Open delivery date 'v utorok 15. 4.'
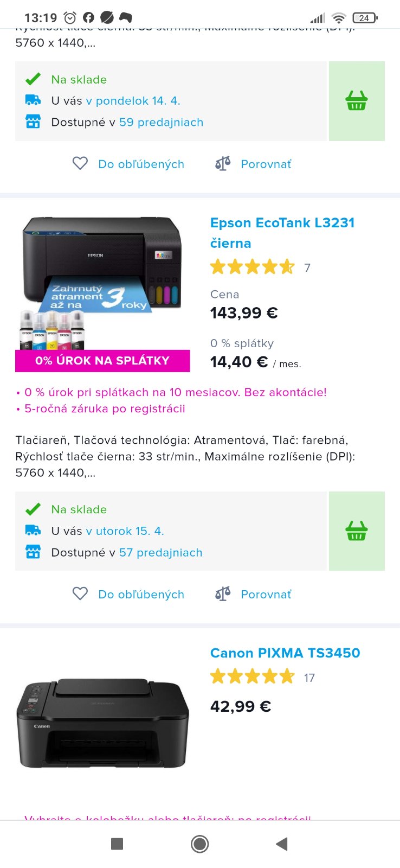The image size is (400, 868). click(x=125, y=531)
